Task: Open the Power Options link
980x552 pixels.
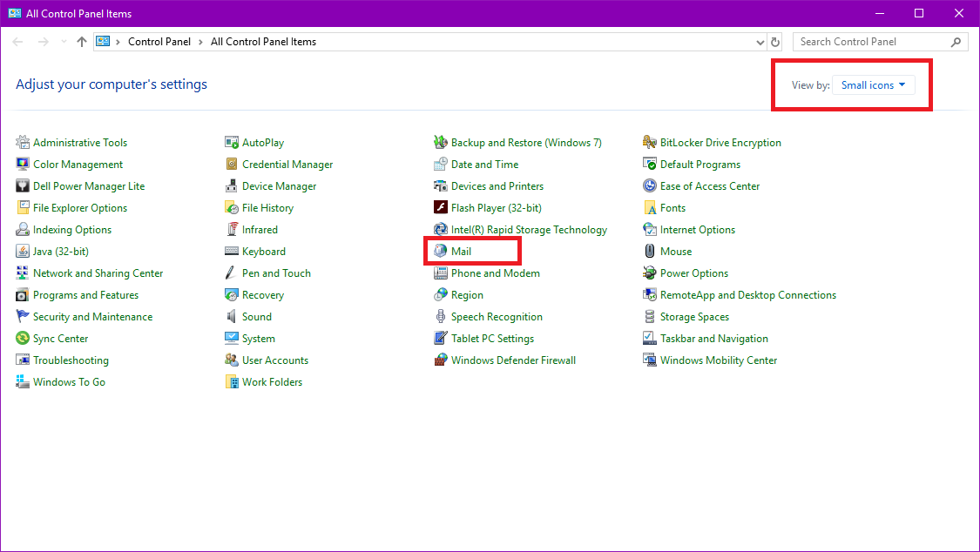Action: [x=693, y=273]
